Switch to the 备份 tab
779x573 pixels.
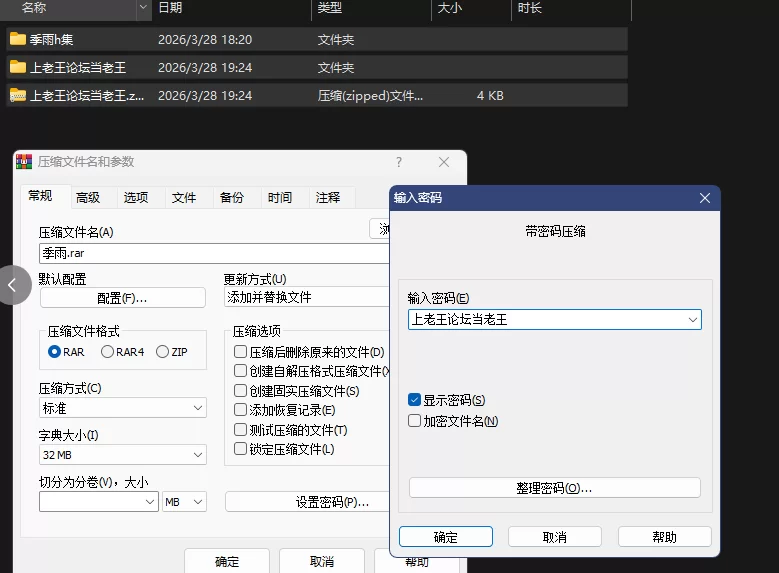coord(232,198)
